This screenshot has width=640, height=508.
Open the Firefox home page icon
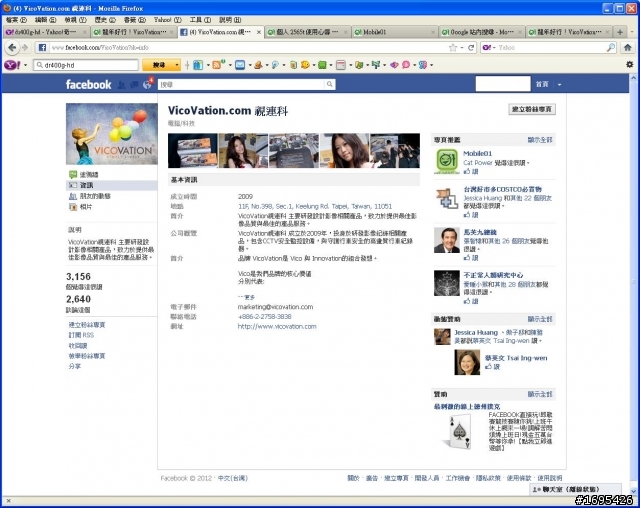tap(628, 48)
